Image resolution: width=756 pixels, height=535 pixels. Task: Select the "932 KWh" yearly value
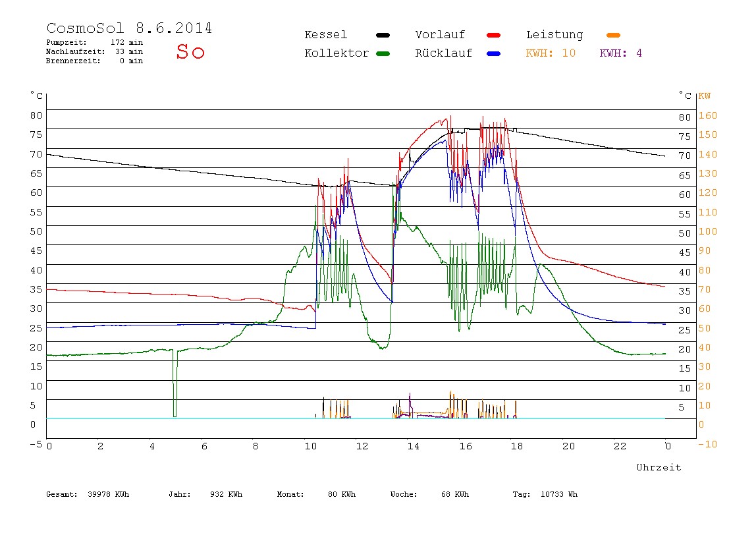click(x=226, y=494)
